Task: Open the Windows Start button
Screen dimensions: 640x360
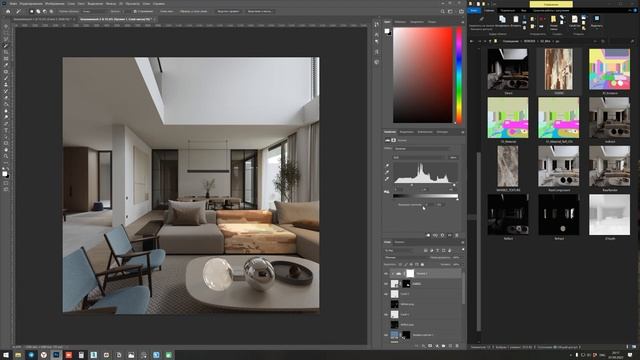Action: (x=6, y=355)
